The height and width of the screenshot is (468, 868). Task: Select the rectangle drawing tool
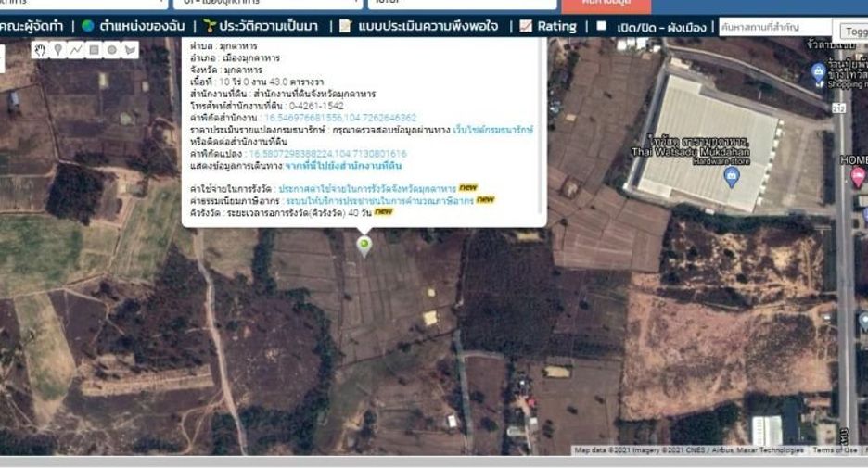(x=94, y=50)
